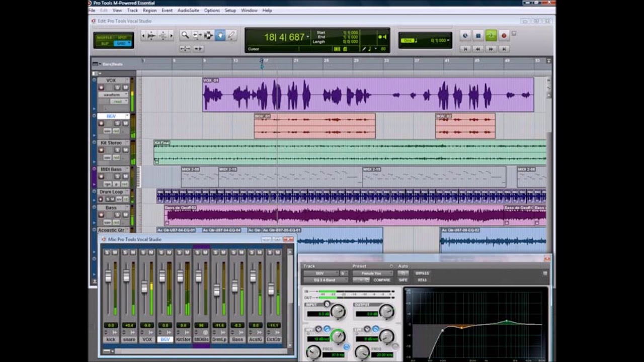
Task: Open the Setup menu
Action: point(230,11)
